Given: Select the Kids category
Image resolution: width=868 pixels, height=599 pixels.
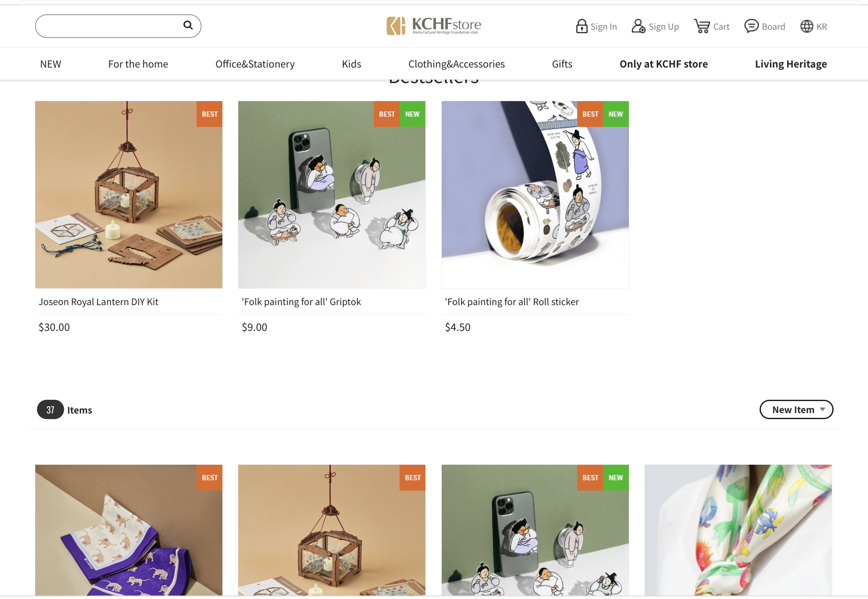Looking at the screenshot, I should click(351, 64).
